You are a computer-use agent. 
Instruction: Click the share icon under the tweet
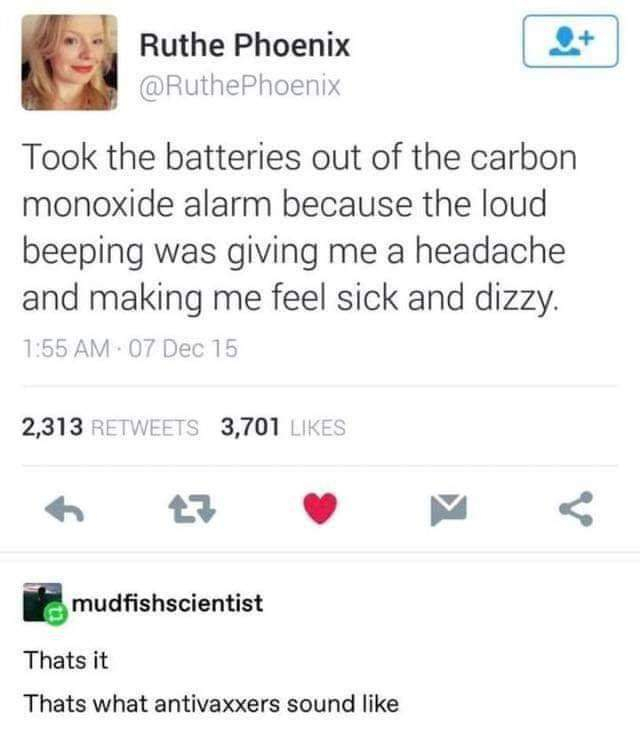576,509
